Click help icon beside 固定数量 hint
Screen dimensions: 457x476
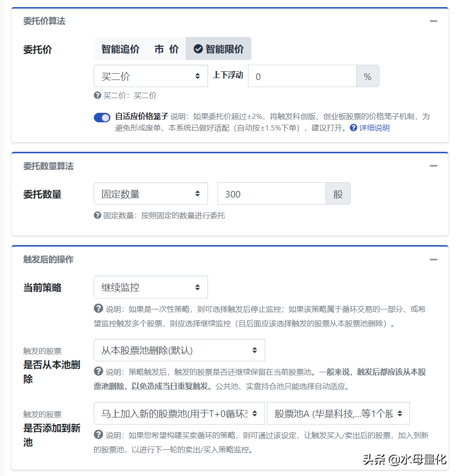click(x=98, y=215)
